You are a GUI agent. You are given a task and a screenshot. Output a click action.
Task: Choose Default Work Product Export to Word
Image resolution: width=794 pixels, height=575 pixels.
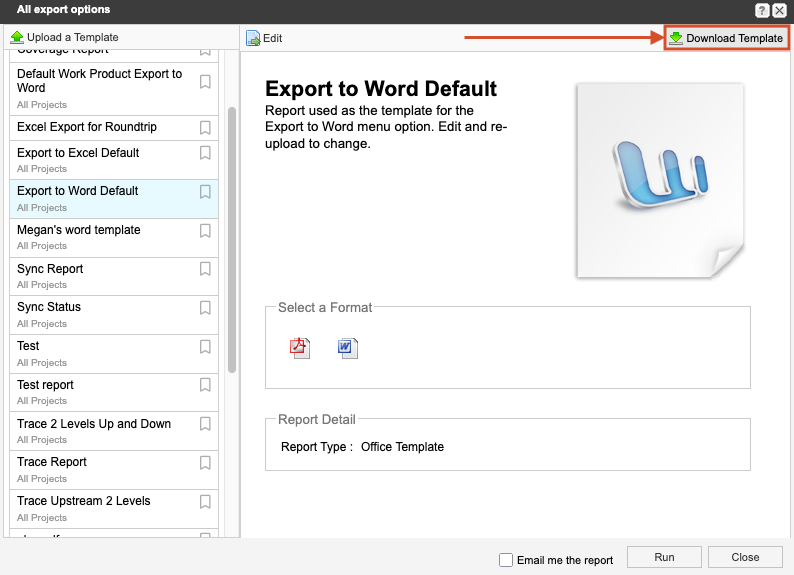coord(99,81)
